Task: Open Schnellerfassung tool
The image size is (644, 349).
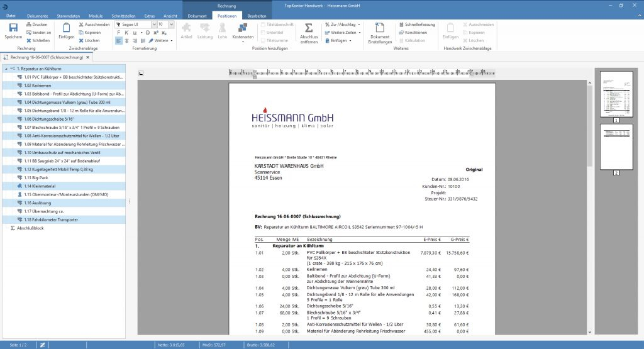Action: click(416, 24)
